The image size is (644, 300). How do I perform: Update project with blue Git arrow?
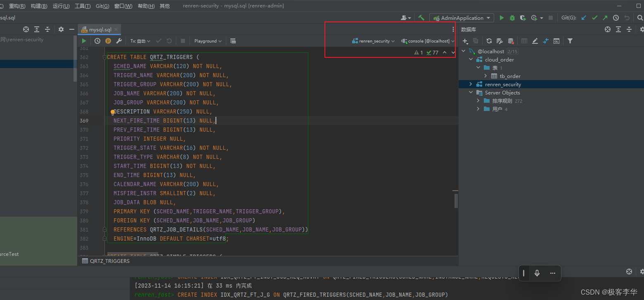(584, 18)
